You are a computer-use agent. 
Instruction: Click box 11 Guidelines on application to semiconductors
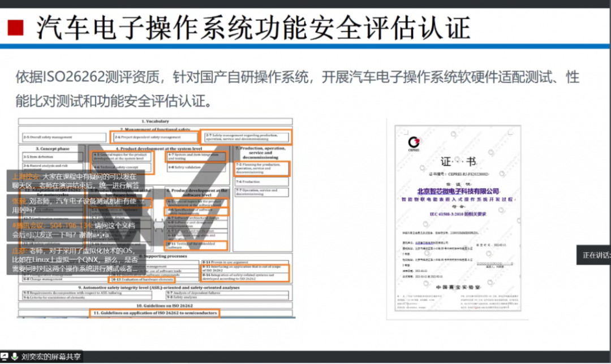(154, 313)
